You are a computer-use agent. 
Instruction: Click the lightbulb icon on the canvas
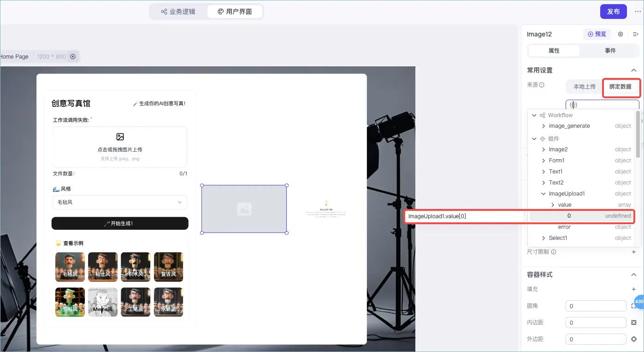326,203
